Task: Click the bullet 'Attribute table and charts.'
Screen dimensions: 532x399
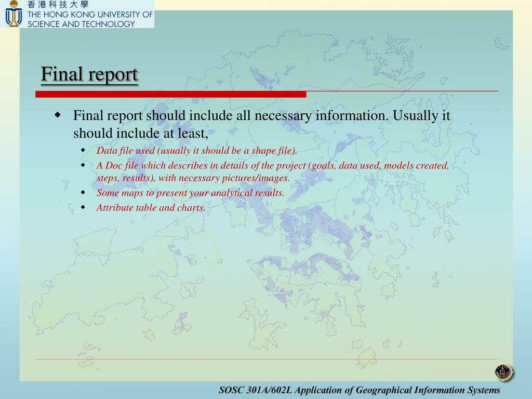Action: tap(151, 208)
